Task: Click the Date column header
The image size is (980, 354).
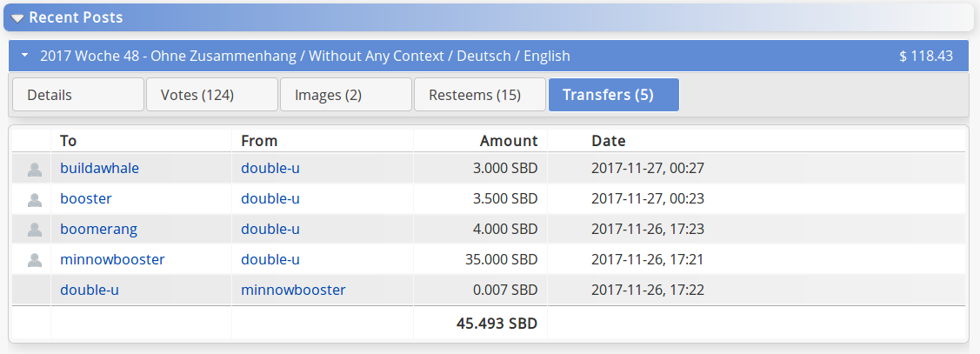Action: coord(609,141)
